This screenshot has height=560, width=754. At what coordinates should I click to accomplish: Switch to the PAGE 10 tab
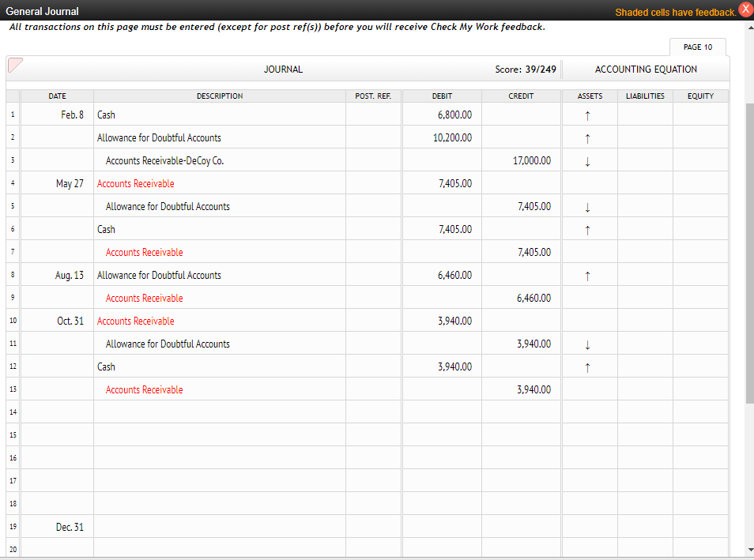(x=696, y=47)
